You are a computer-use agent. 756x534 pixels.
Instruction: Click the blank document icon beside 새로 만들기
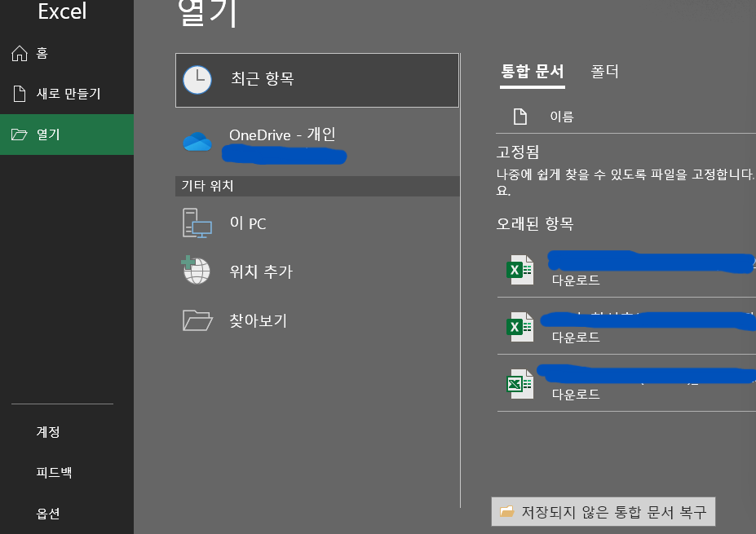tap(20, 94)
